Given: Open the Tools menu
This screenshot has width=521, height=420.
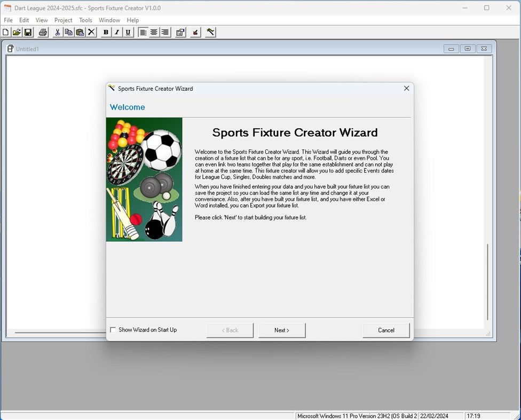Looking at the screenshot, I should click(85, 20).
